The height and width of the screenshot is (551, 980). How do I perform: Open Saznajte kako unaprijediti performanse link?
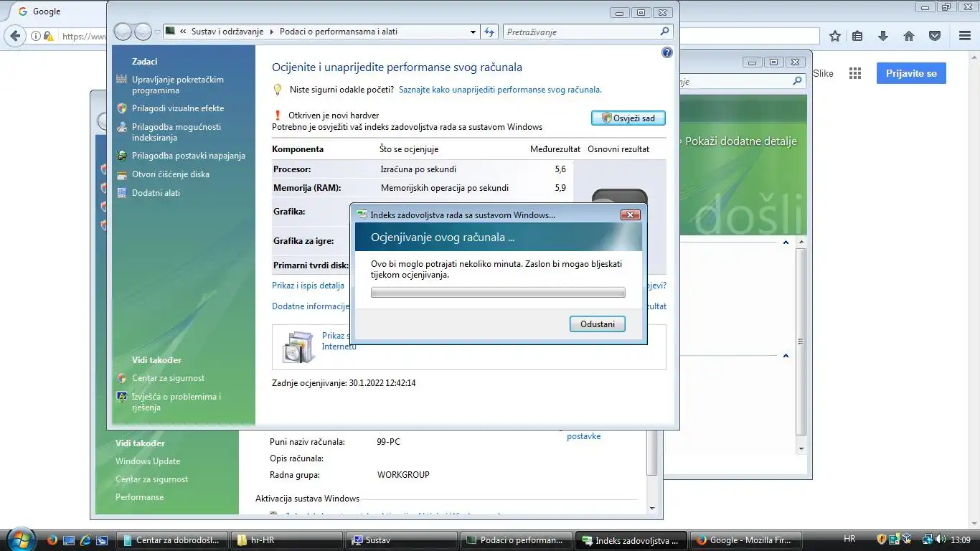coord(500,90)
